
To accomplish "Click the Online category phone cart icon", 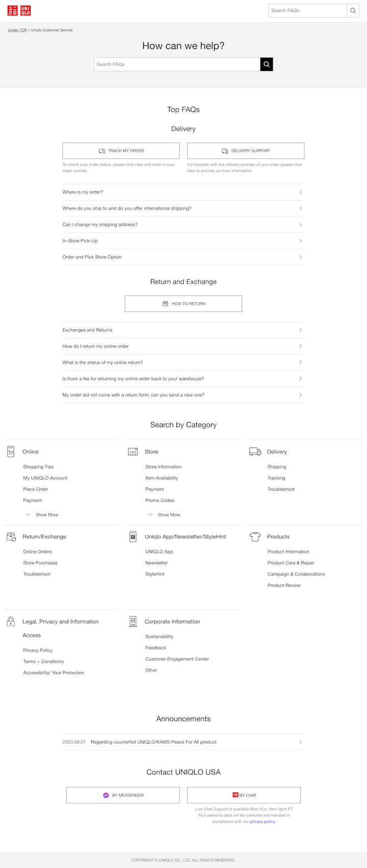I will [11, 452].
